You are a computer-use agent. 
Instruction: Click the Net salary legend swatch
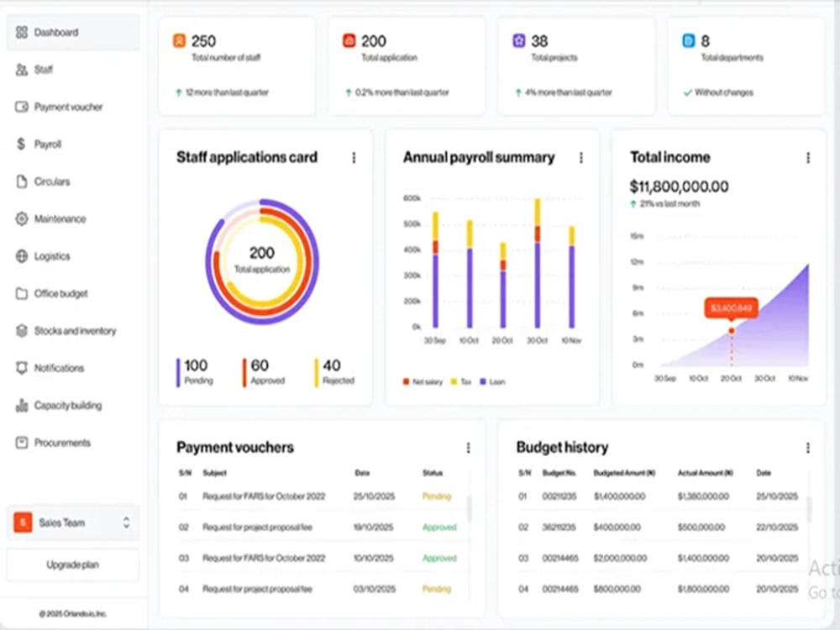(x=406, y=381)
